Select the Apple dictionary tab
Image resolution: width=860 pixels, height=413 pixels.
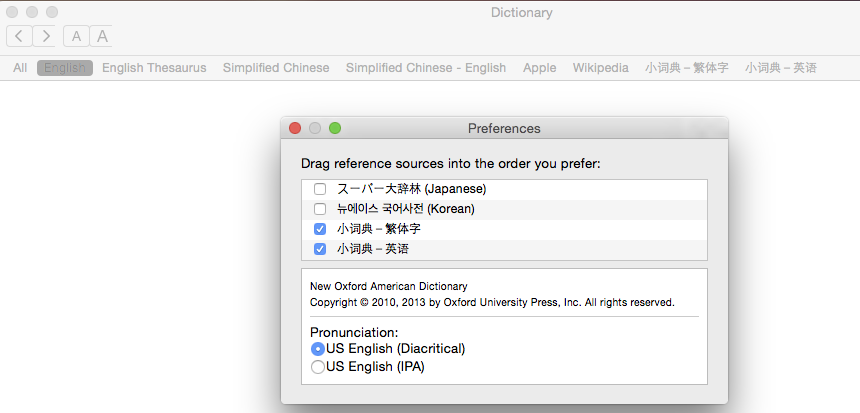pos(540,68)
